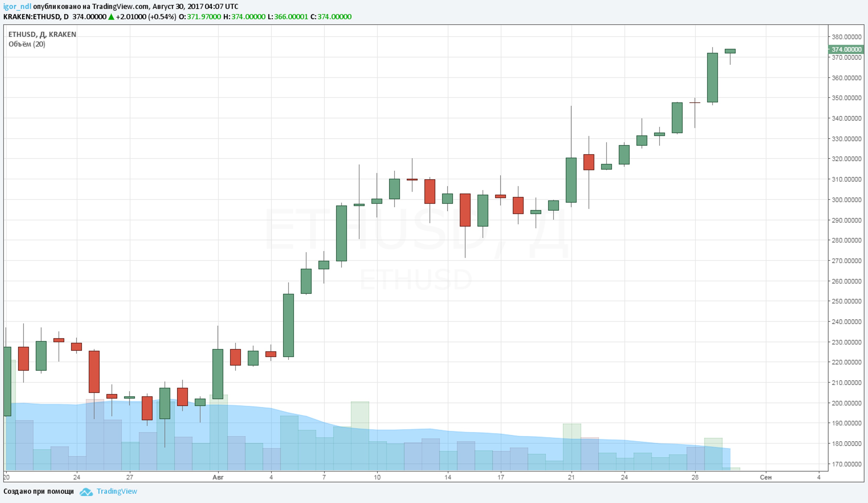This screenshot has height=503, width=868.
Task: Click the KRAKEN:ETHUSD symbol title in header
Action: tap(32, 17)
